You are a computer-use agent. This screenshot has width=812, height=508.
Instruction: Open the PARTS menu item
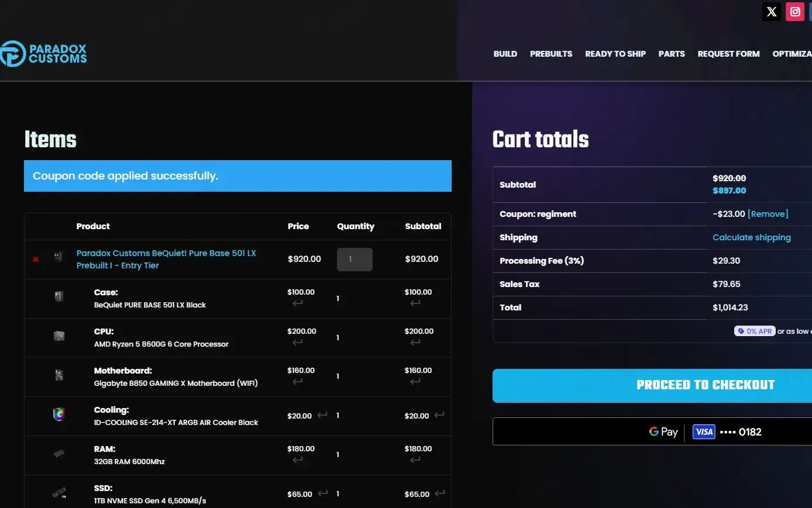tap(671, 54)
